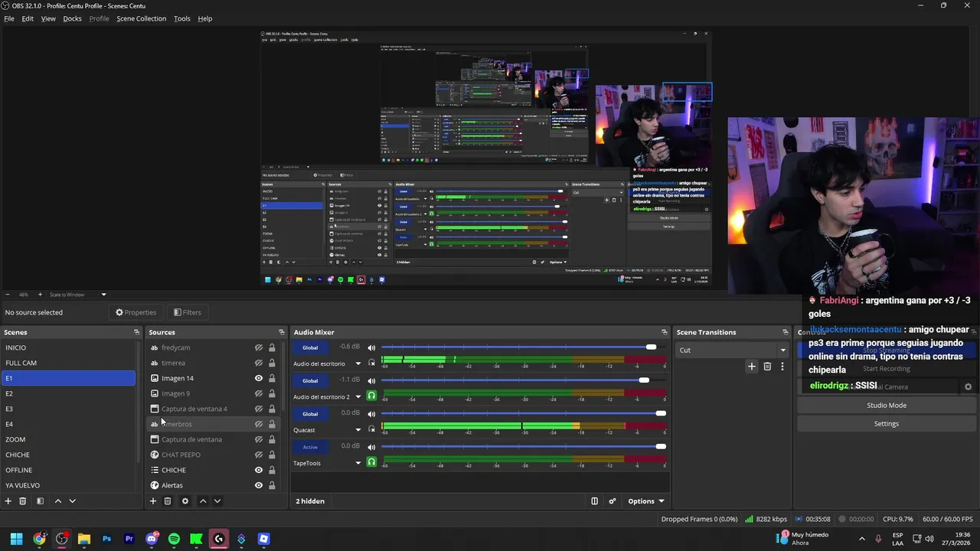Open the File menu
This screenshot has height=551, width=980.
9,18
